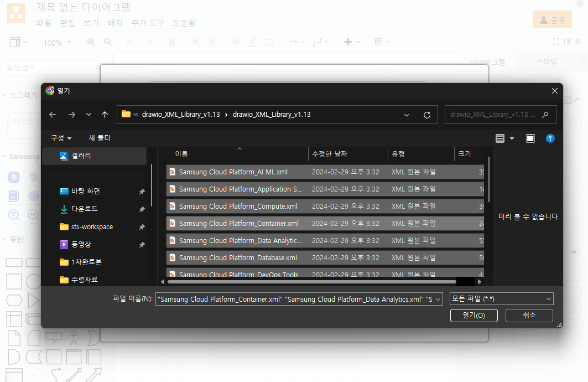Open the 도움말 menu in draw.io
This screenshot has height=382, width=588.
[x=184, y=23]
